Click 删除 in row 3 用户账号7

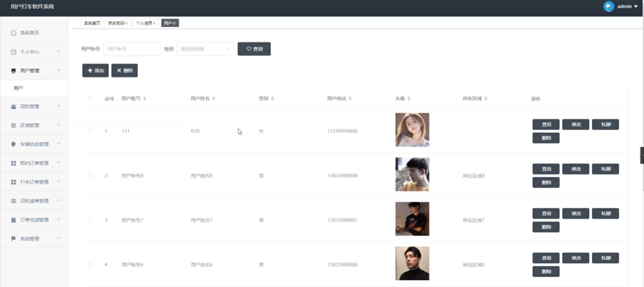[x=546, y=227]
